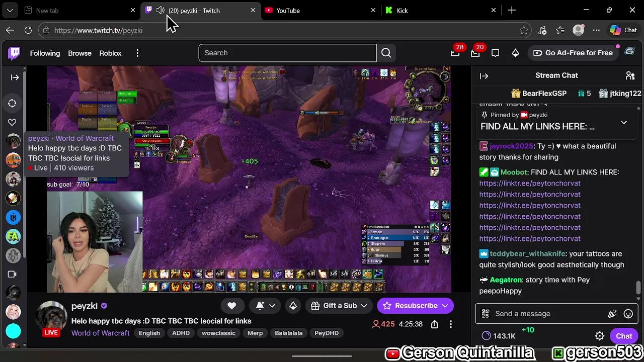Viewport: 644px width, 362px height.
Task: Open notifications inbox with 20 badge
Action: [x=475, y=53]
